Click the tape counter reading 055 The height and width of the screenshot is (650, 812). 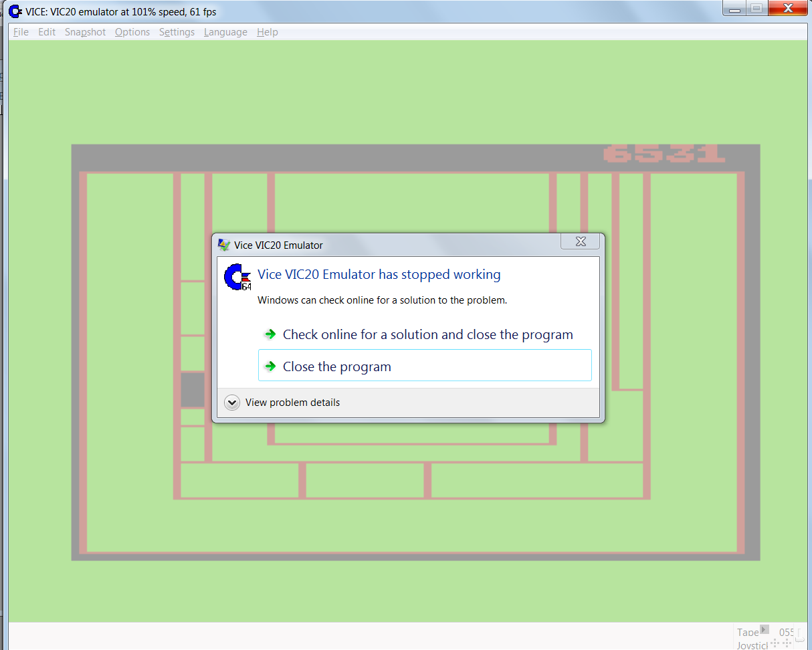coord(787,632)
